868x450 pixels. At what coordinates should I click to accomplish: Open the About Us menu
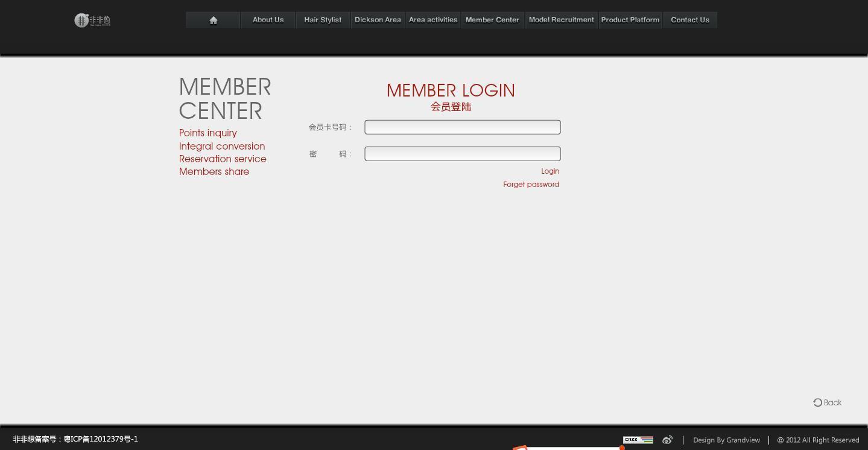coord(268,20)
